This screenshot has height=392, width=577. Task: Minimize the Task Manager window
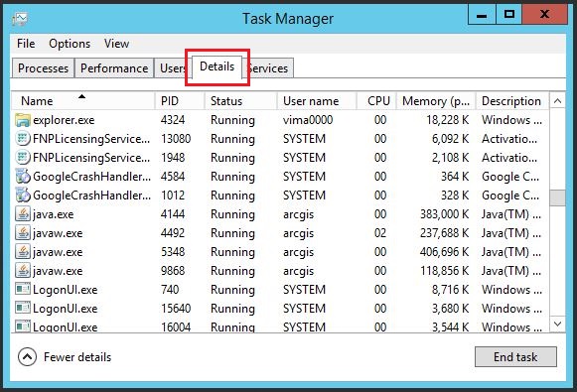[482, 15]
